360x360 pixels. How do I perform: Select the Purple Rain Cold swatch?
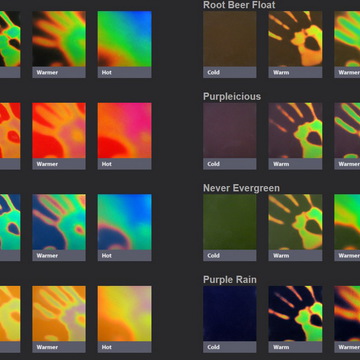(x=230, y=313)
